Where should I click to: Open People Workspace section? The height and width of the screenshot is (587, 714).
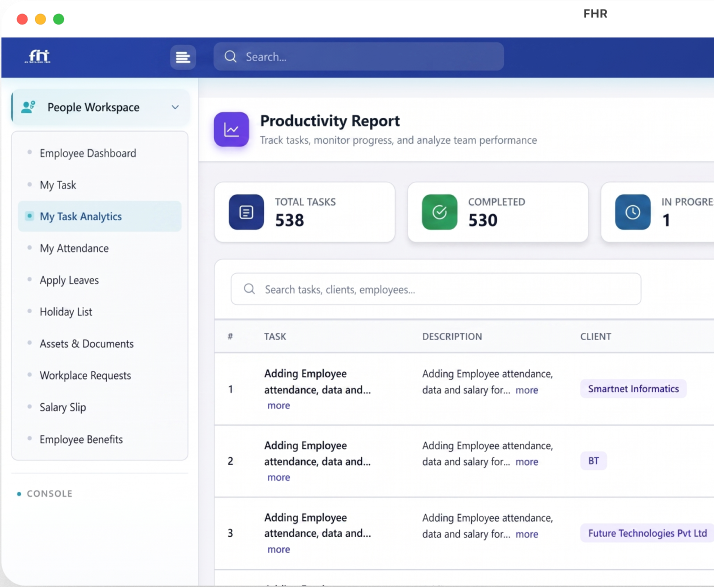(x=100, y=107)
